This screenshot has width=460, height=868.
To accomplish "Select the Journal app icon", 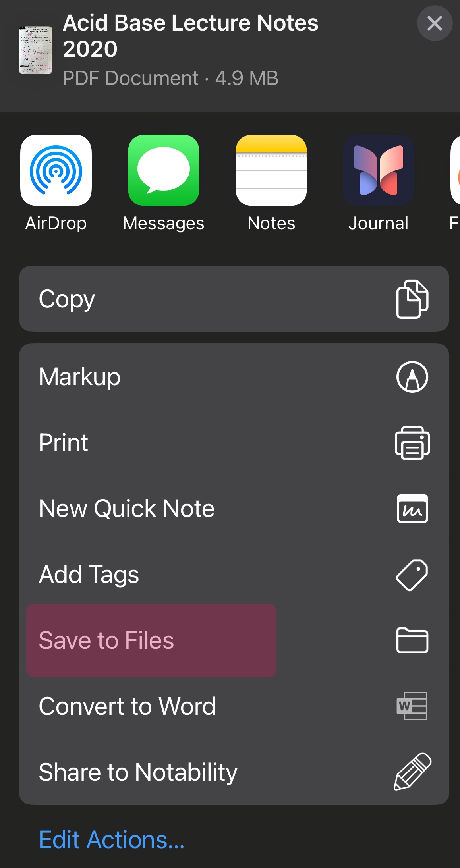I will pos(379,170).
